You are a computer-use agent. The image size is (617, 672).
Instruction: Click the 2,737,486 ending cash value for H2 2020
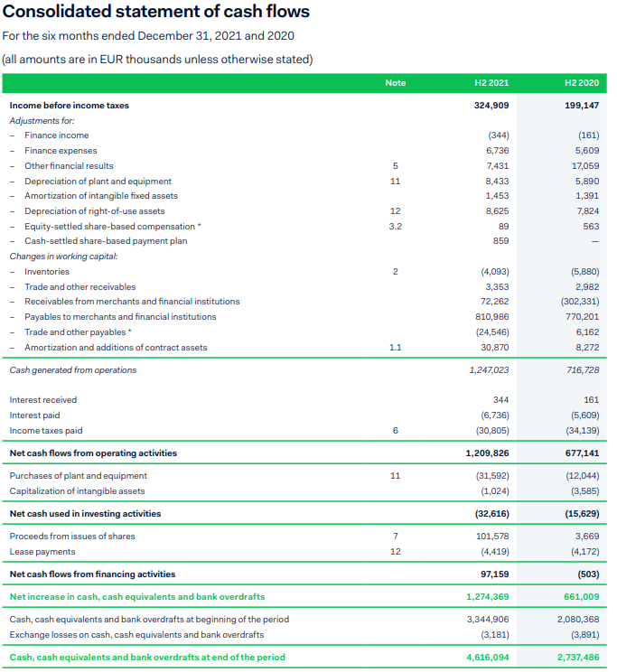[577, 658]
